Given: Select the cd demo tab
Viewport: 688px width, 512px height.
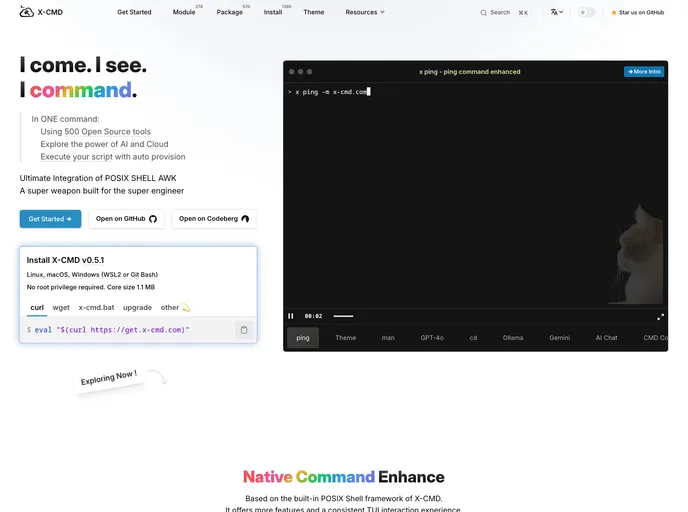Looking at the screenshot, I should (x=473, y=338).
